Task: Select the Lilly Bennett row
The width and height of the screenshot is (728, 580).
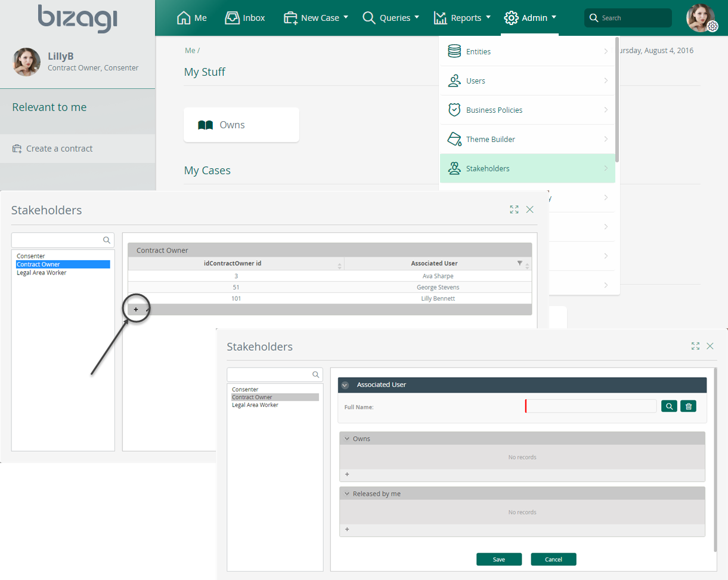Action: (x=330, y=298)
